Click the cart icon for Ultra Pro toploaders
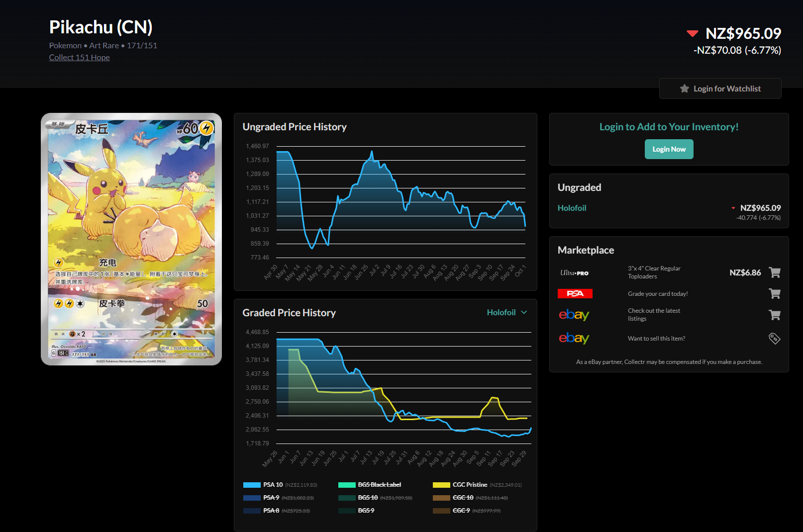 coord(774,272)
